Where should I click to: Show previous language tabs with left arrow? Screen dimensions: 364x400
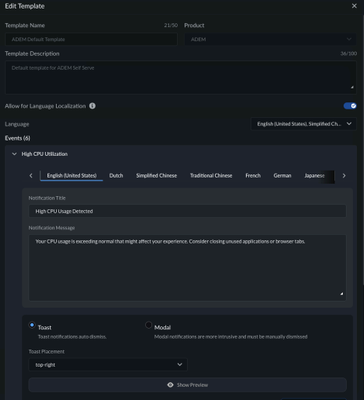[x=31, y=176]
